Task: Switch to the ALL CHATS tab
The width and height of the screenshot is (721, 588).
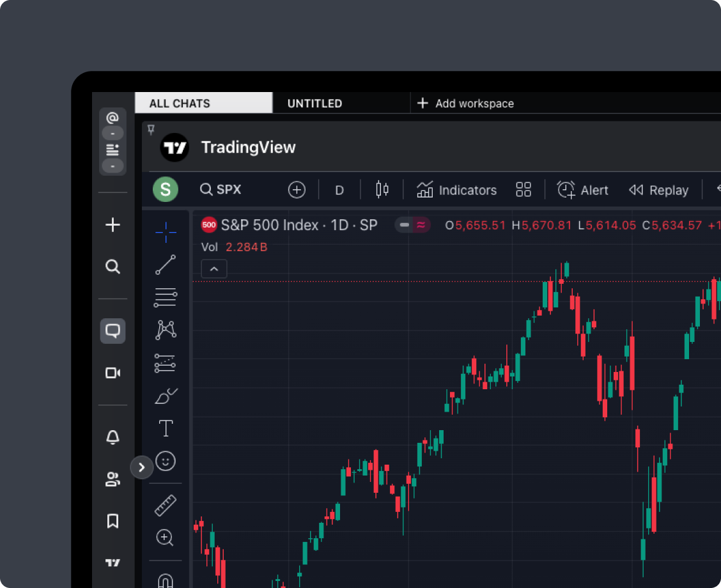Action: click(181, 103)
